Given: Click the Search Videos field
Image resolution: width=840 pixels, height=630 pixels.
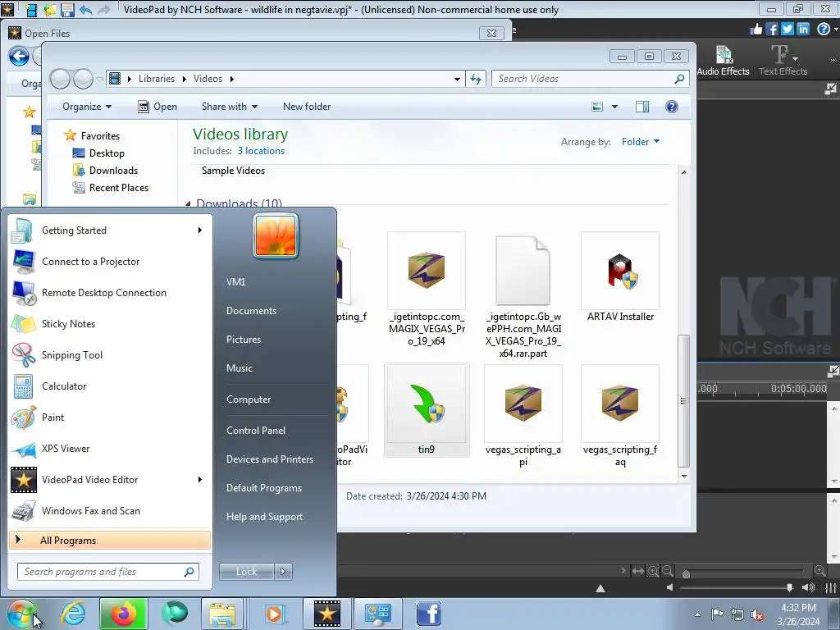Looking at the screenshot, I should [591, 79].
